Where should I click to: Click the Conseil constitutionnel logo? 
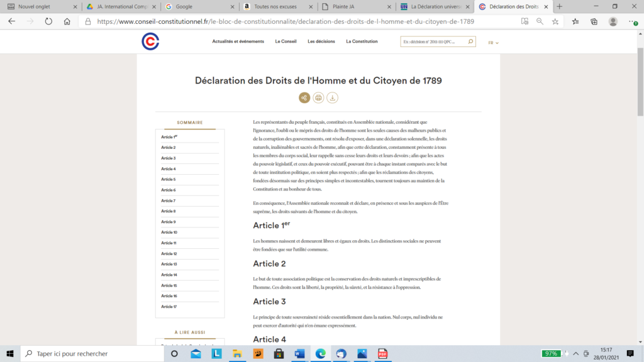tap(150, 41)
